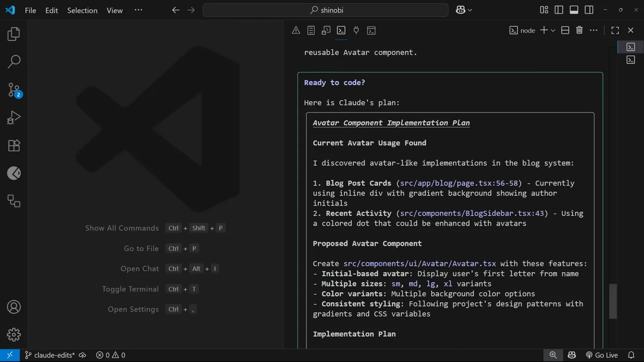Image resolution: width=644 pixels, height=362 pixels.
Task: Open the View menu
Action: tap(115, 10)
